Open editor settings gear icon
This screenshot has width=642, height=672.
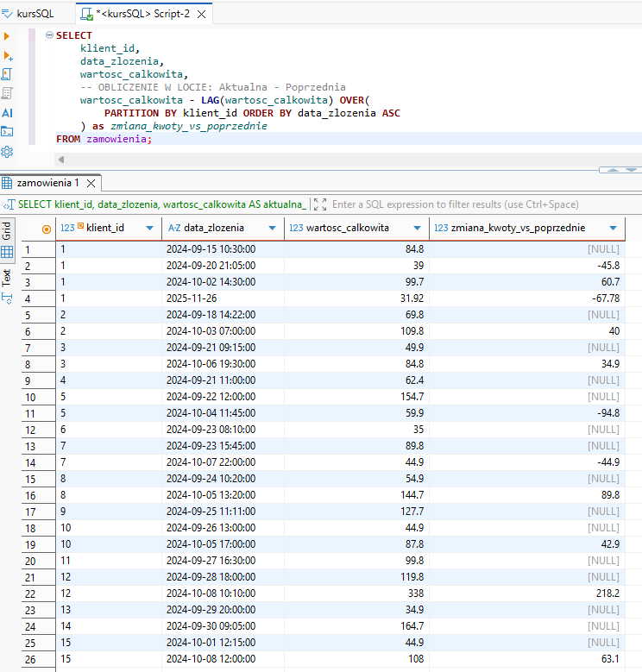[x=7, y=151]
